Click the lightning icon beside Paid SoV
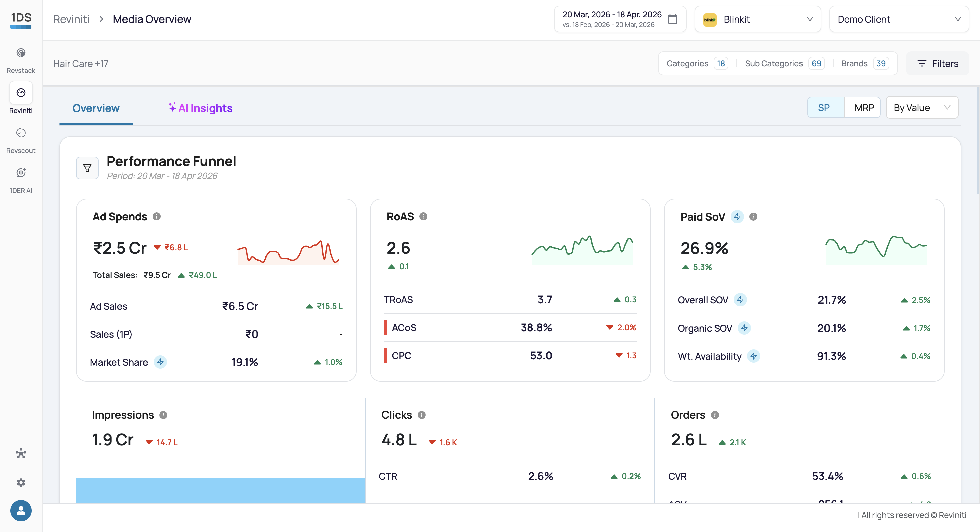The image size is (980, 532). 737,217
